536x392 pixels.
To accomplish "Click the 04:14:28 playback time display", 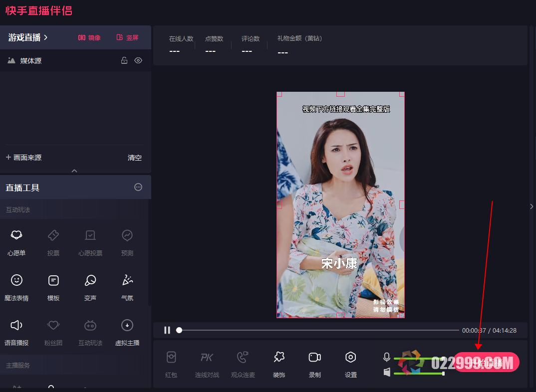I will [x=505, y=331].
